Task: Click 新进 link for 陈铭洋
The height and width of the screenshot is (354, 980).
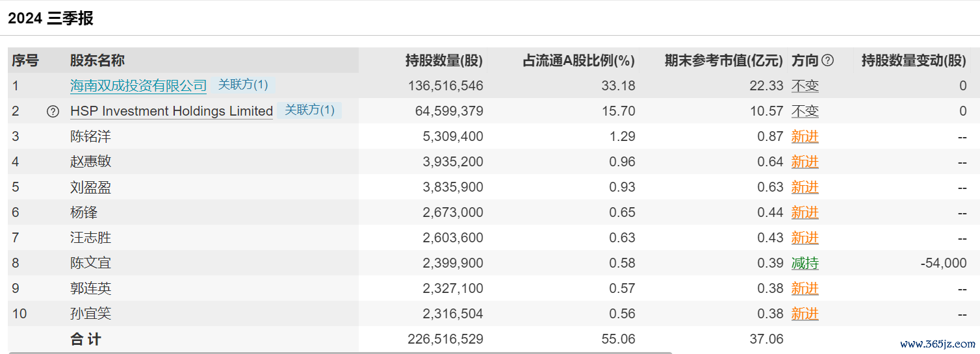Action: (805, 136)
